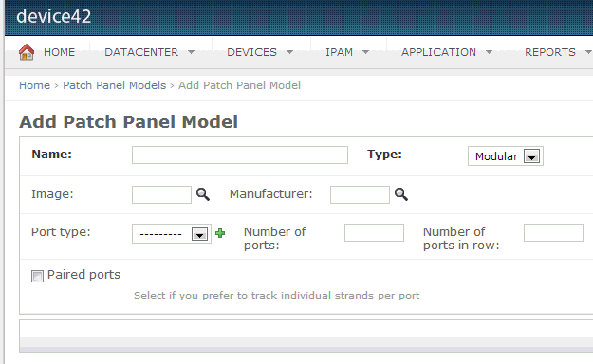This screenshot has width=593, height=364.
Task: Click the Add Patch Panel Model heading
Action: pyautogui.click(x=129, y=122)
